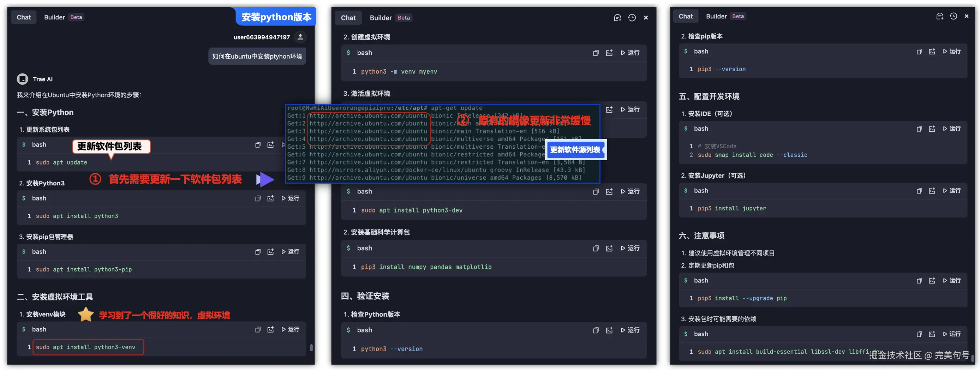Screen dimensions: 980x370
Task: Click user avatar icon beside user663994947197
Action: point(300,37)
